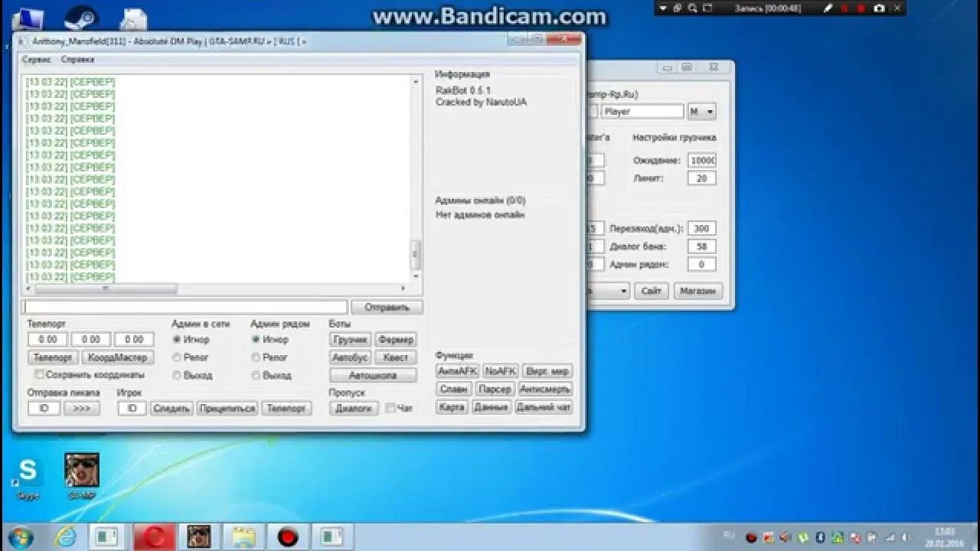Open the SA-MP desktop shortcut

(x=82, y=476)
